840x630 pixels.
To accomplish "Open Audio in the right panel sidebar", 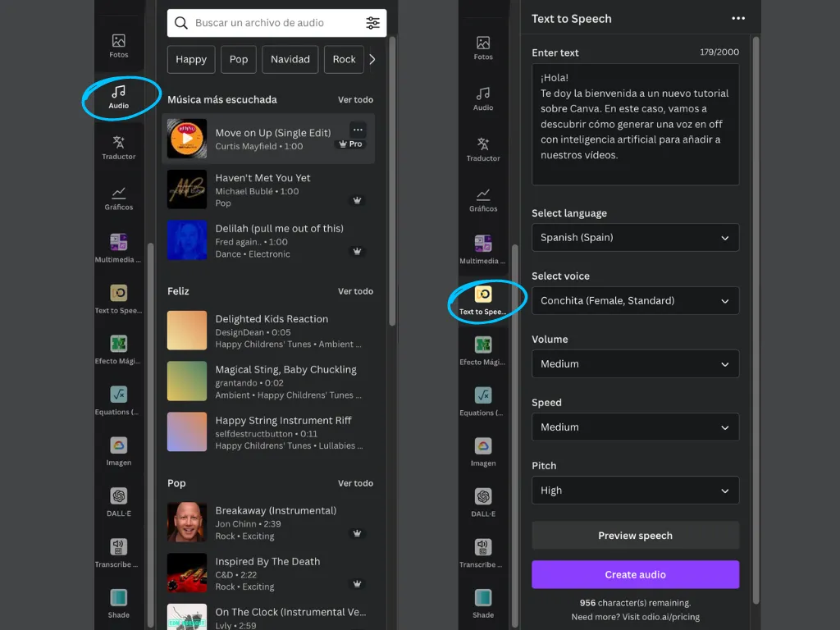I will coord(483,98).
